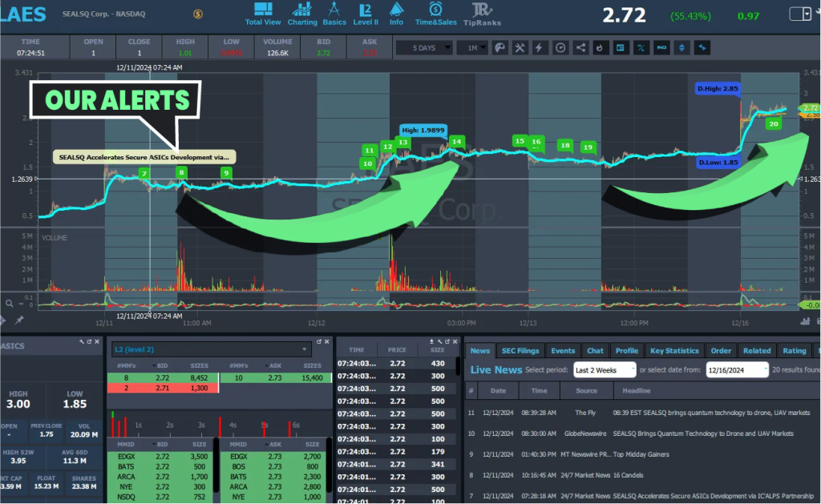Viewport: 821px width, 504px height.
Task: Open the Last 2 Weeks period dropdown
Action: point(605,370)
